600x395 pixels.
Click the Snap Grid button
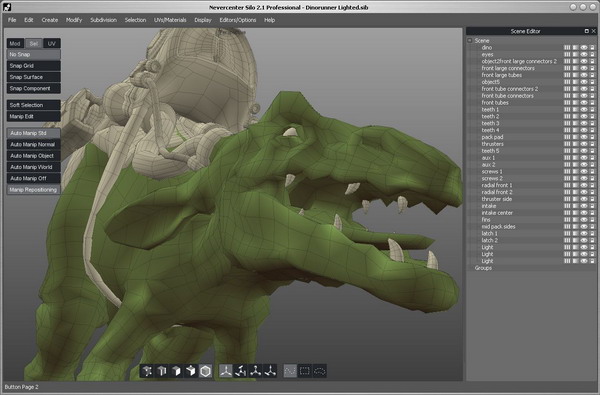click(x=34, y=65)
